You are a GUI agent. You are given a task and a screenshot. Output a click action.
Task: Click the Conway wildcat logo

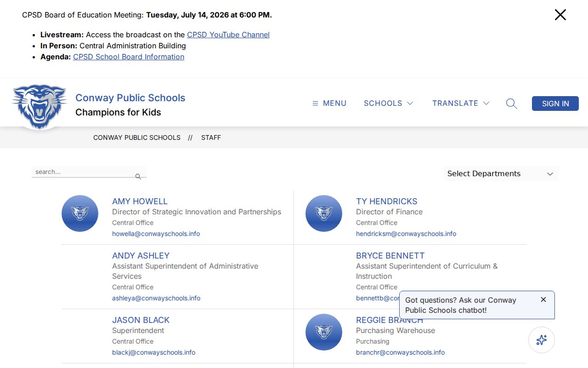40,106
